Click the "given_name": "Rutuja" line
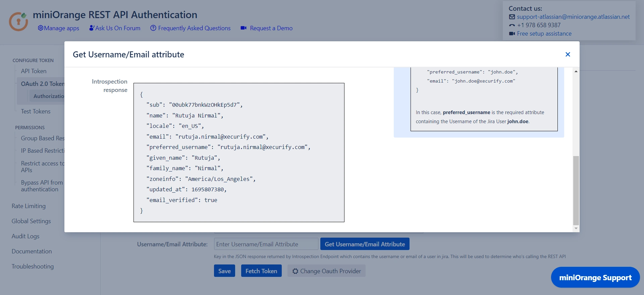 183,158
